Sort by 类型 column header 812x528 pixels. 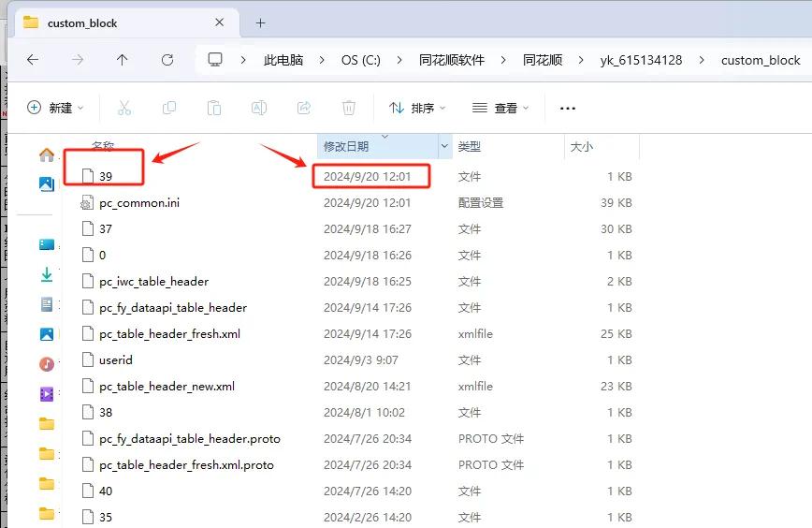coord(470,147)
